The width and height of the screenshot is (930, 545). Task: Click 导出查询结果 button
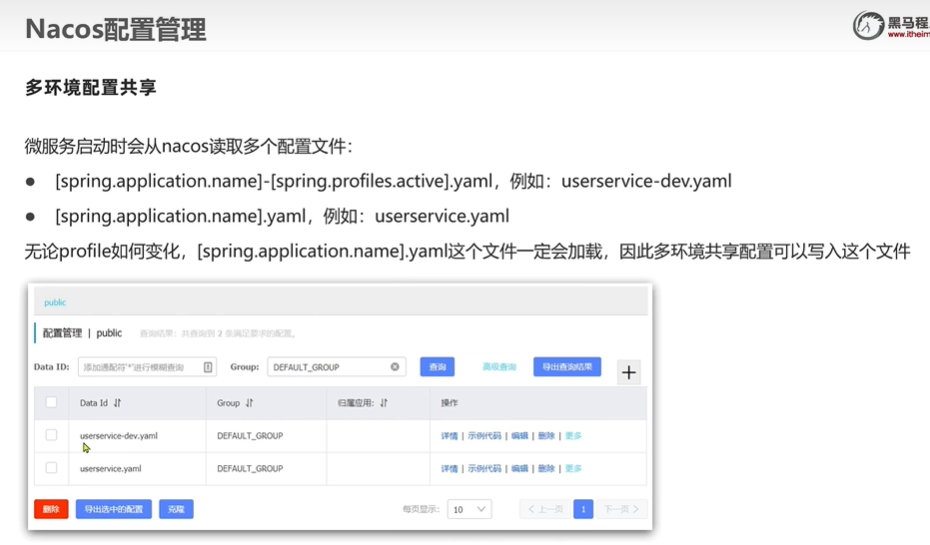click(567, 367)
